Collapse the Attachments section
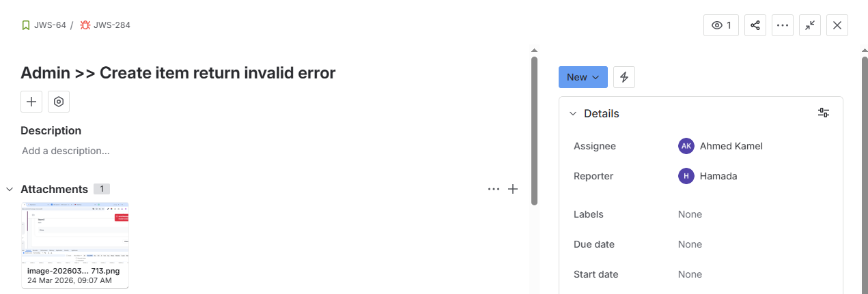This screenshot has height=294, width=868. 10,189
